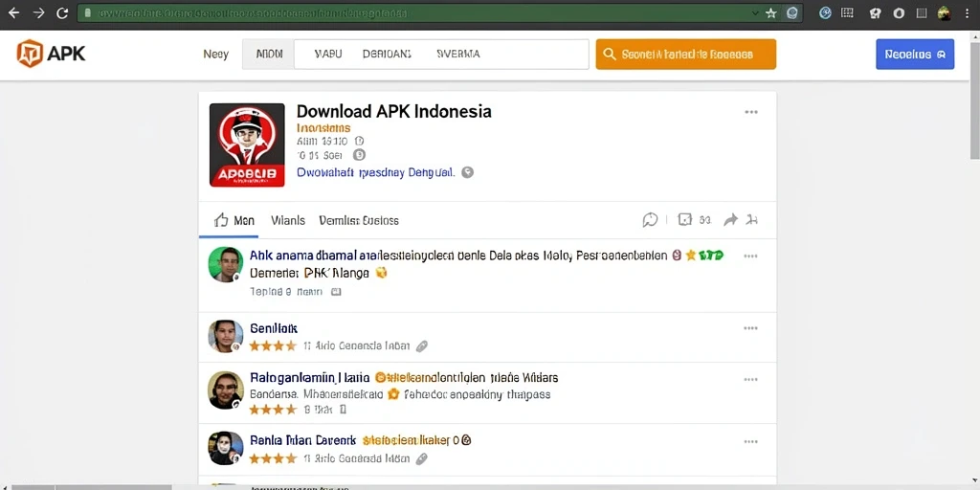Click the blue button at top right

tap(915, 55)
